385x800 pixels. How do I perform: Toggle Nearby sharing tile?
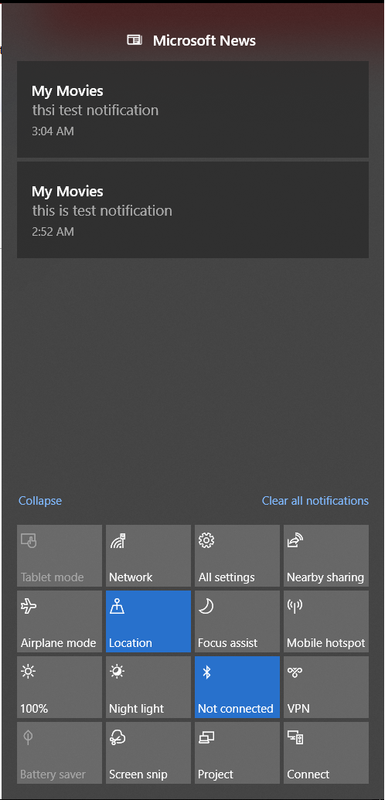tap(326, 555)
